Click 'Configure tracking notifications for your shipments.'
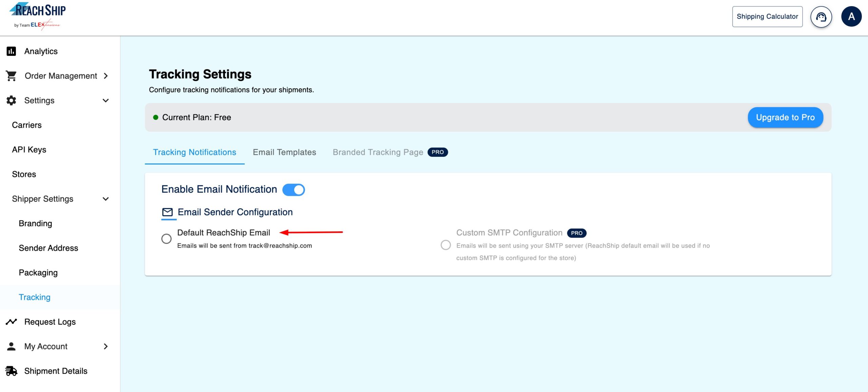The height and width of the screenshot is (392, 868). click(x=231, y=90)
